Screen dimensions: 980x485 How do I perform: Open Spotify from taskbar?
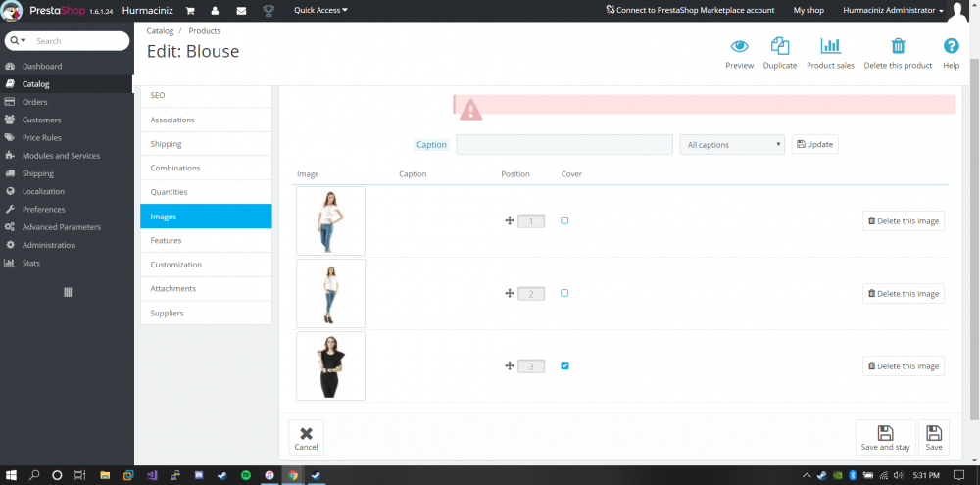[x=246, y=475]
